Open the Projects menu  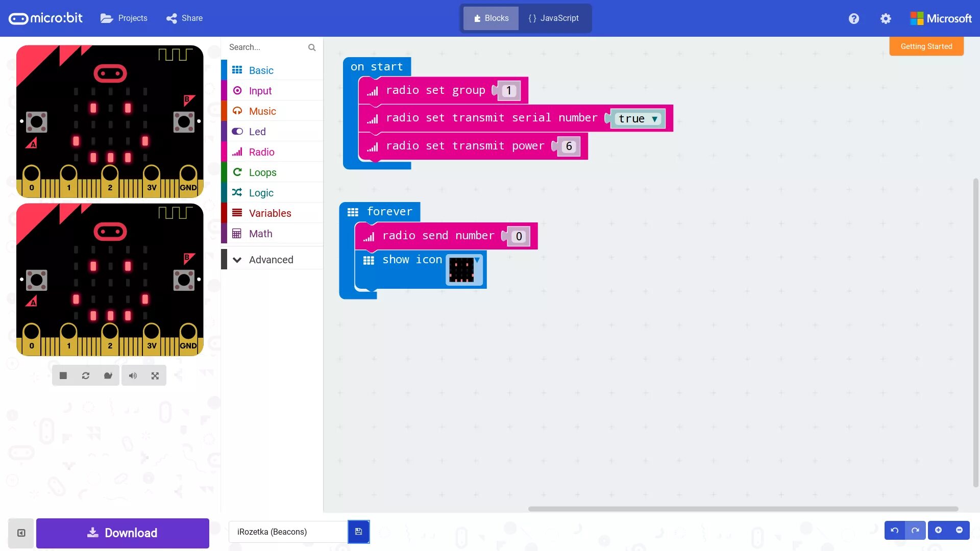click(124, 18)
